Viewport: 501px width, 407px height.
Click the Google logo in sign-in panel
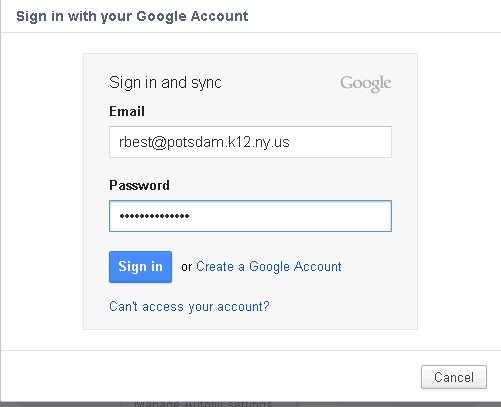[366, 83]
